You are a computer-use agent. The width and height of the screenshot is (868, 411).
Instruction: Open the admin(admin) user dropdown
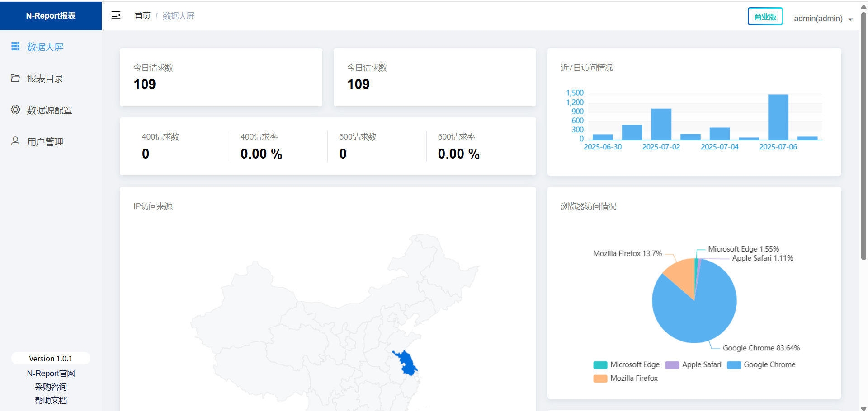(818, 19)
